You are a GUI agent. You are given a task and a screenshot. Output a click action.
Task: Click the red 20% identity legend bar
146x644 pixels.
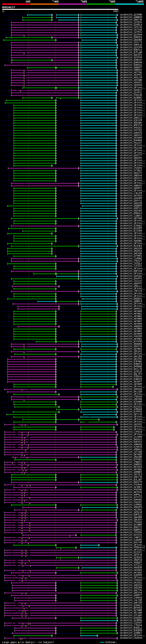tap(16, 4)
